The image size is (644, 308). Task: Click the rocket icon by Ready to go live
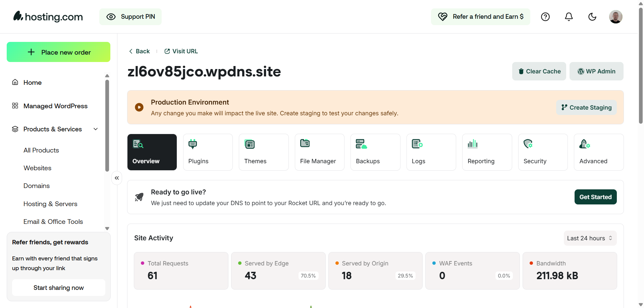point(139,197)
